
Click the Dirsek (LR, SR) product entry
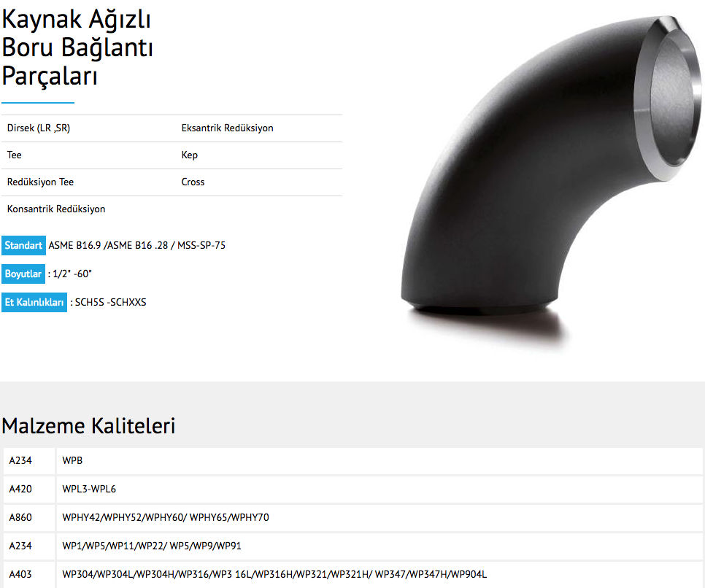[x=39, y=128]
